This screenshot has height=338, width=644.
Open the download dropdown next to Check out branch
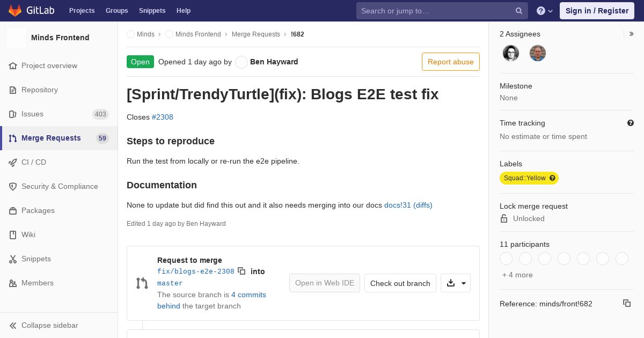[456, 283]
